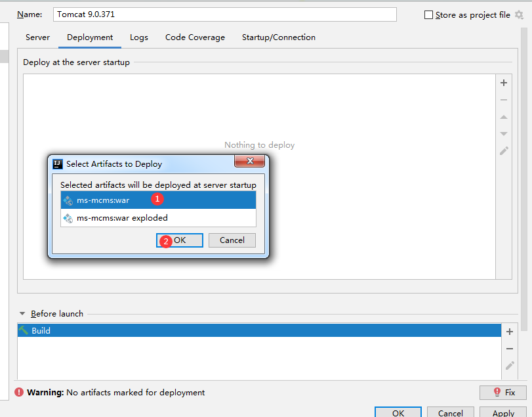Screen dimensions: 532x417
Task: Open the gear settings beside Store as project file
Action: 519,14
